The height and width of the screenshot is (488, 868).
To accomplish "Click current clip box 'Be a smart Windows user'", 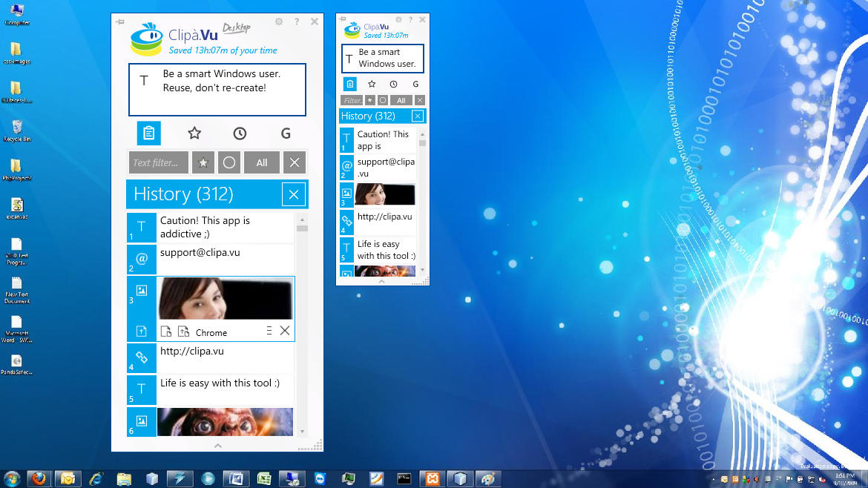I will click(217, 90).
